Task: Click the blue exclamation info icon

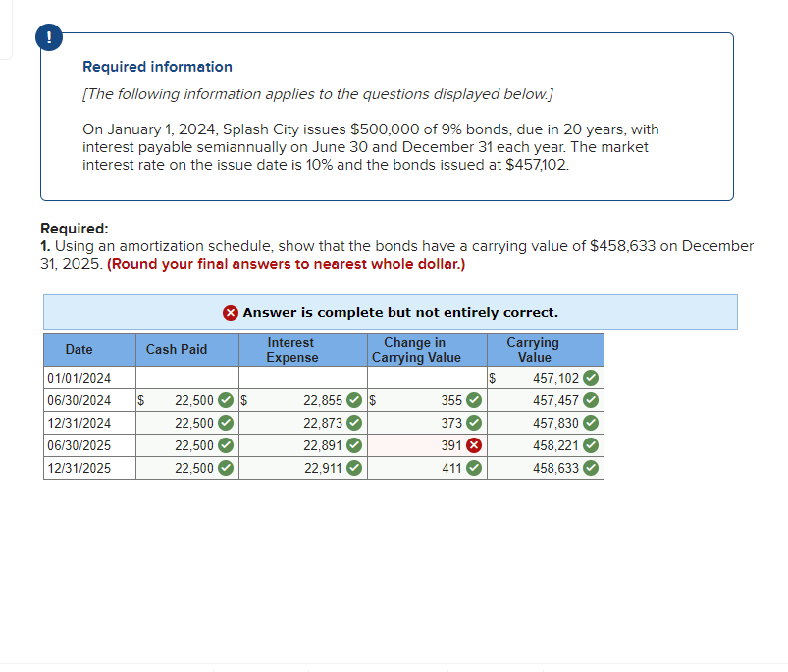Action: (49, 37)
